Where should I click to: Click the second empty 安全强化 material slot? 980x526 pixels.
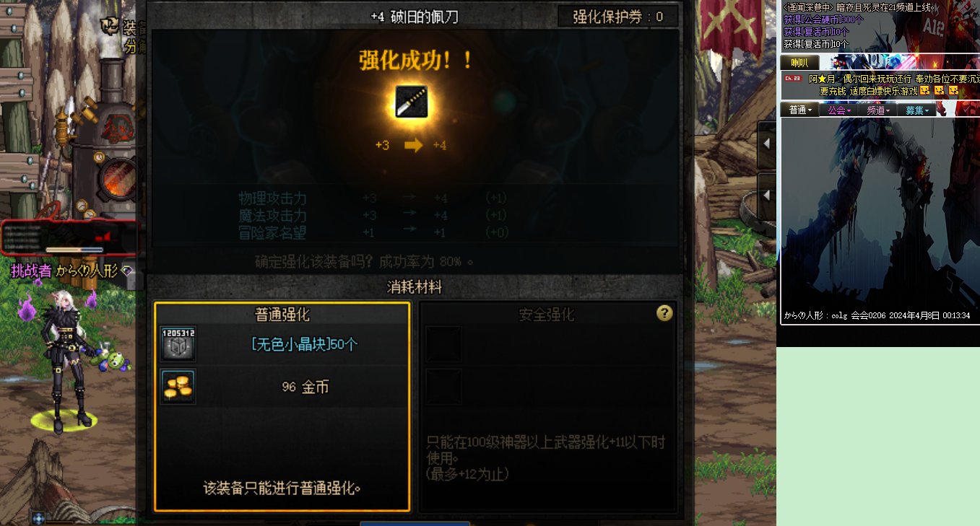[443, 387]
